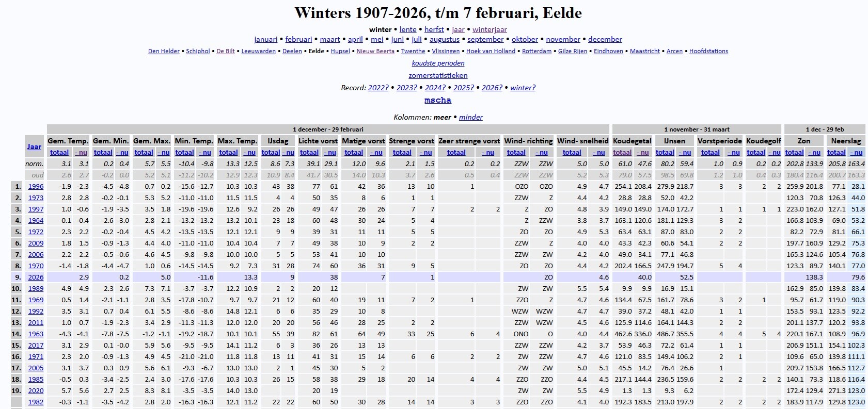Switch station to Twenthe
868x409 pixels.
point(413,51)
